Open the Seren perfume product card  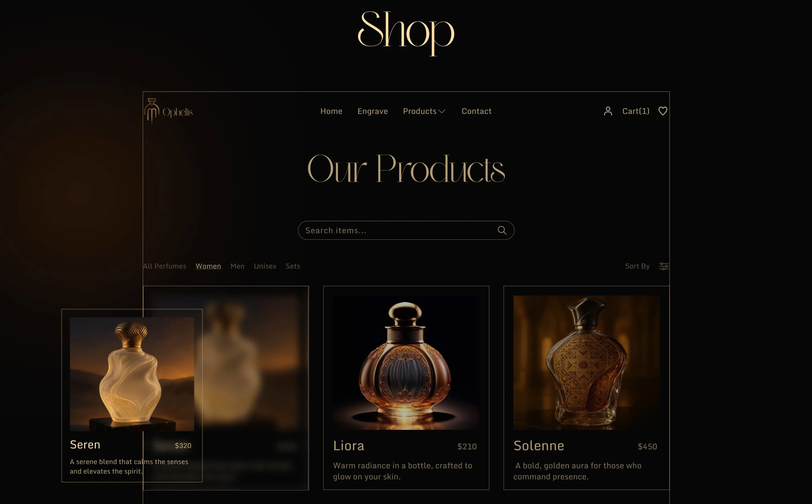132,396
